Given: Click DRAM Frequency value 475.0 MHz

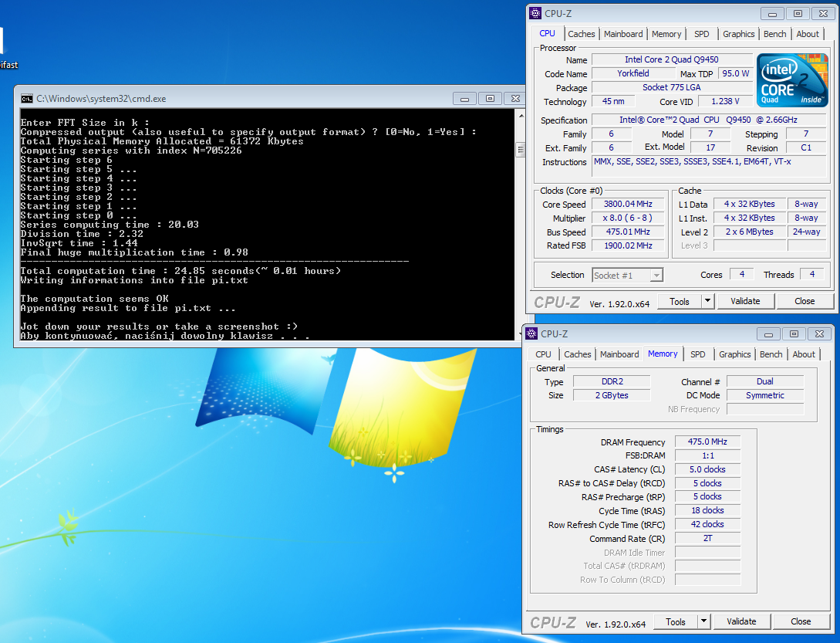Looking at the screenshot, I should (707, 442).
